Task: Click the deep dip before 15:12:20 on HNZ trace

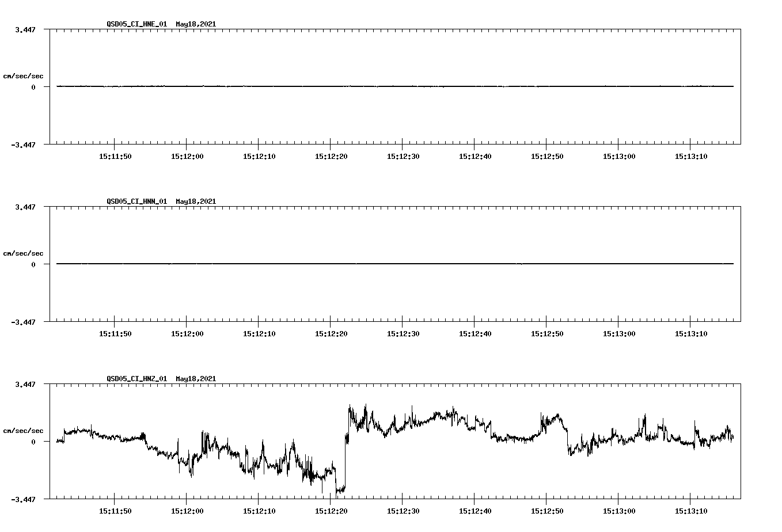Action: 339,489
